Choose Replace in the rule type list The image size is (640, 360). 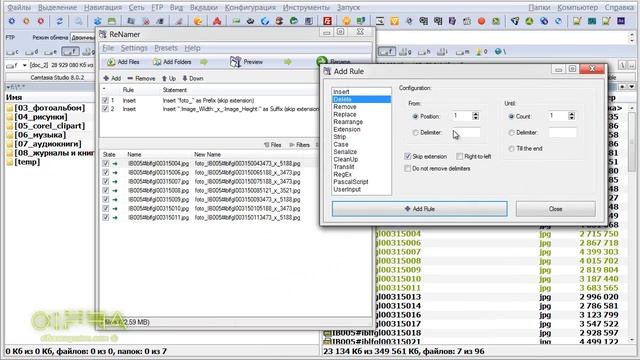coord(345,114)
